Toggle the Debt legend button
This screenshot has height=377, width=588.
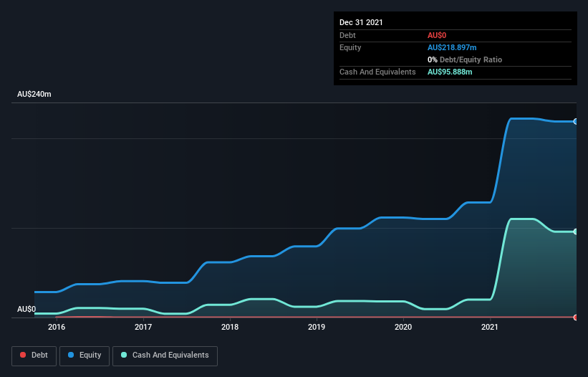tap(34, 355)
